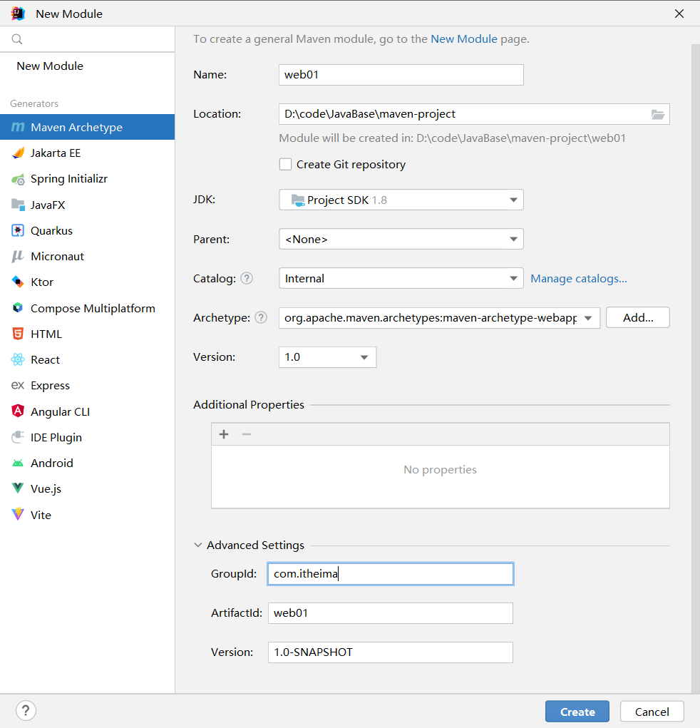Open the Manage catalogs link

pos(579,279)
